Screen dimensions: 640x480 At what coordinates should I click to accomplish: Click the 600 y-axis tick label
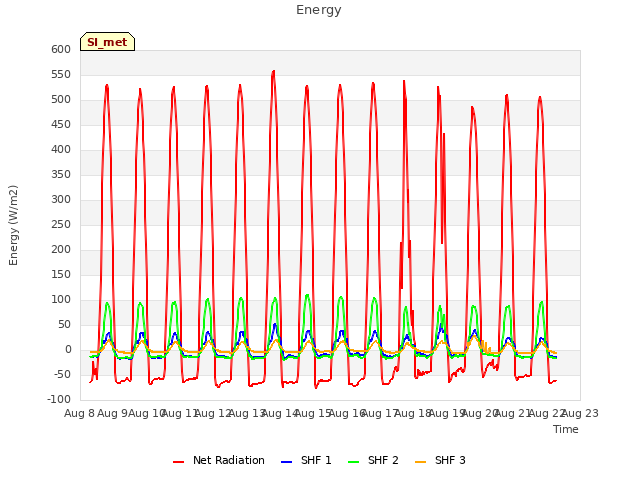(x=61, y=49)
